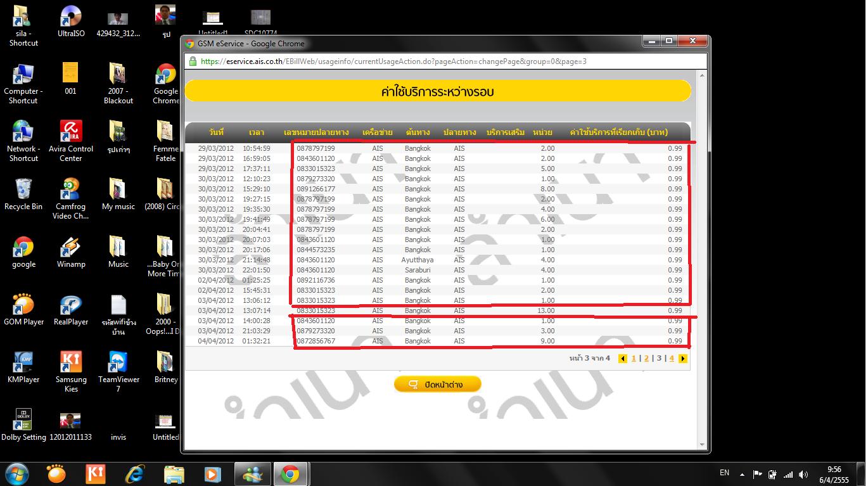Viewport: 868px width, 486px height.
Task: Click the Ayutthaya origin cell
Action: [x=418, y=260]
